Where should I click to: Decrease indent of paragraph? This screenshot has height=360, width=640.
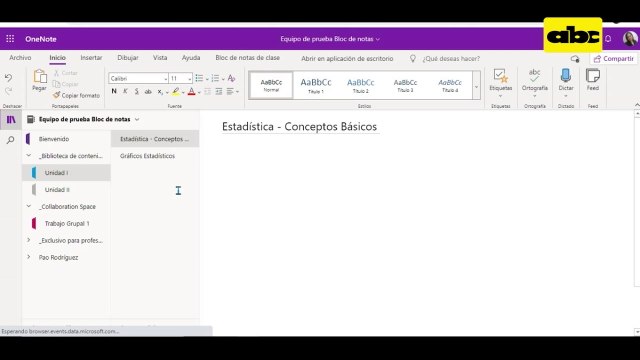point(207,91)
